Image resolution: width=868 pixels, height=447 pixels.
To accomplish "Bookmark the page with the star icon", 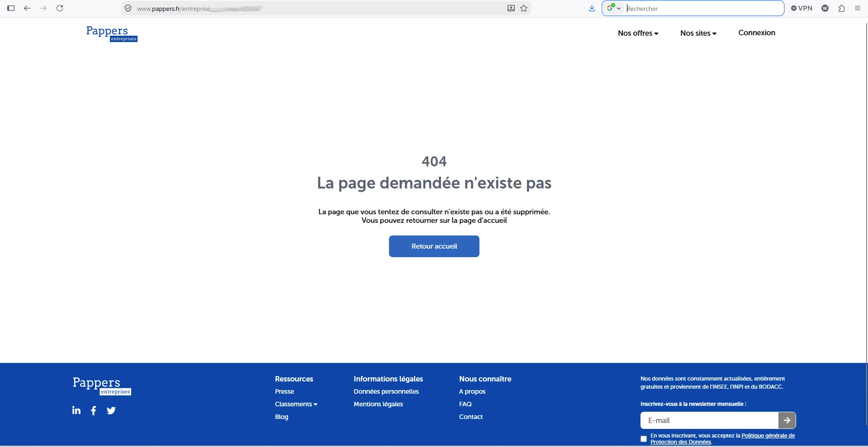I will (x=524, y=8).
